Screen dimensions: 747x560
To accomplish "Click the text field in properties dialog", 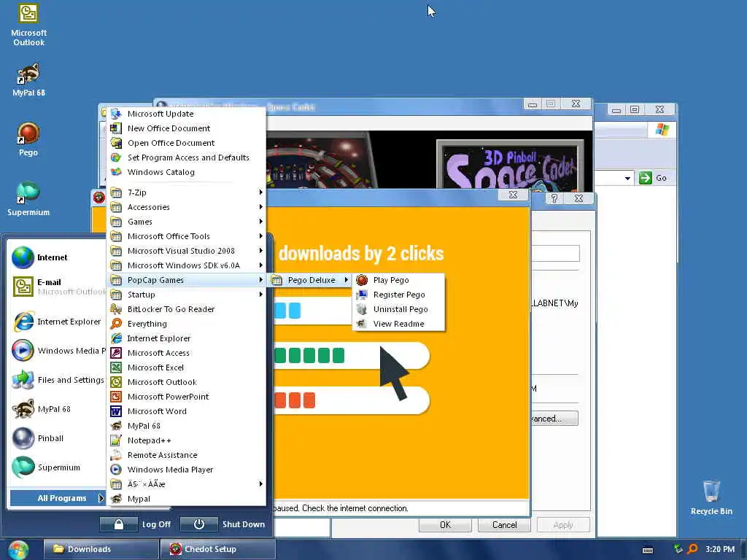I will point(555,253).
